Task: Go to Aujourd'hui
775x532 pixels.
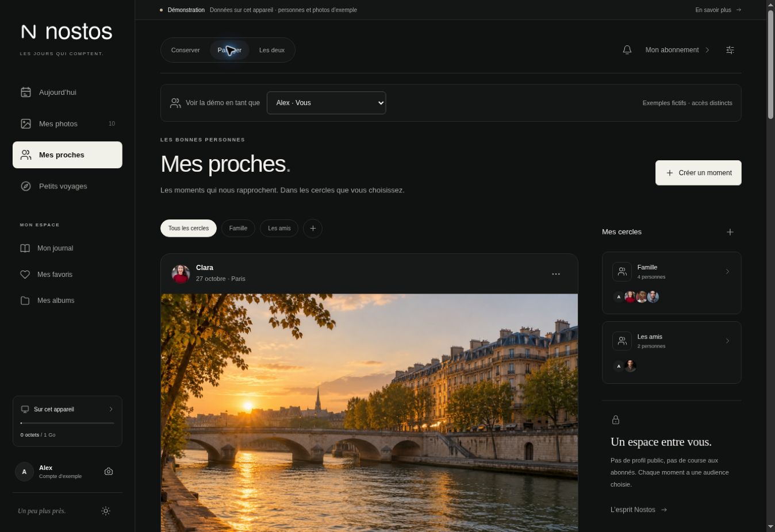Action: [x=67, y=92]
